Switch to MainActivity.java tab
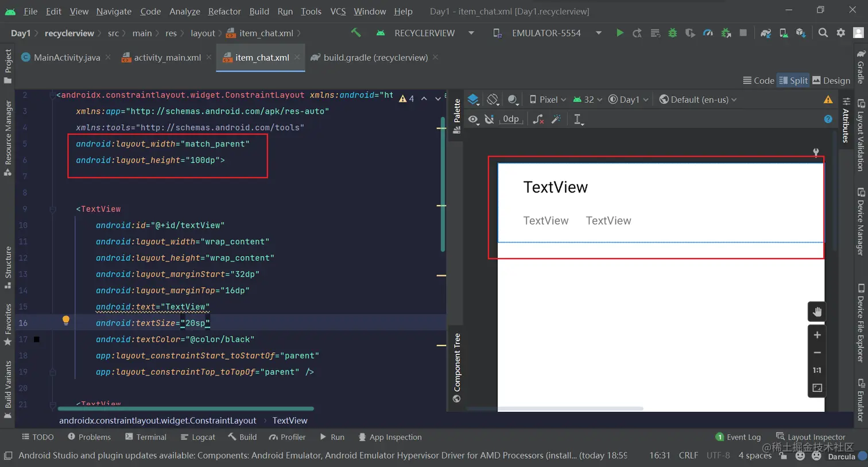The width and height of the screenshot is (868, 467). click(67, 57)
